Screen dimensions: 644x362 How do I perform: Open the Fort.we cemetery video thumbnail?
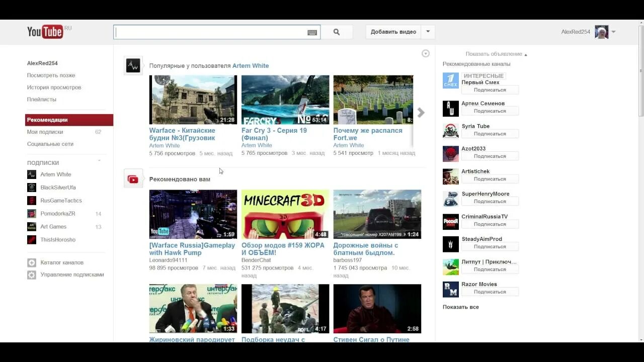point(373,100)
